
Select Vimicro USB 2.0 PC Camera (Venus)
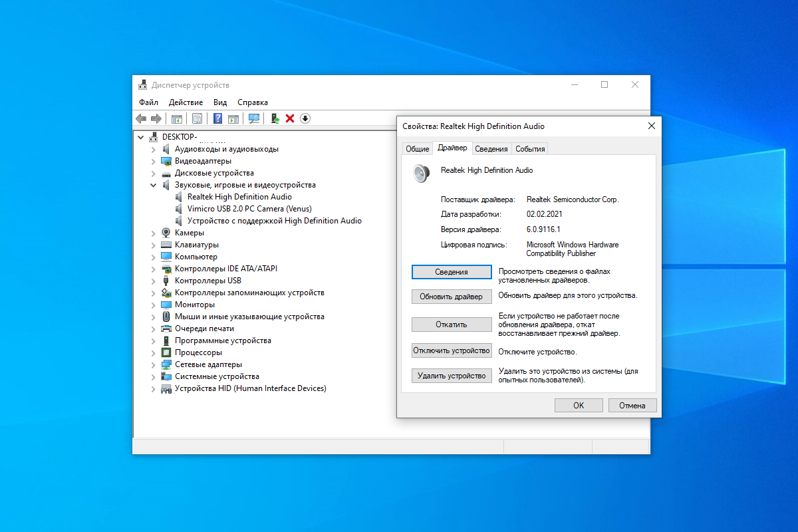(x=249, y=209)
